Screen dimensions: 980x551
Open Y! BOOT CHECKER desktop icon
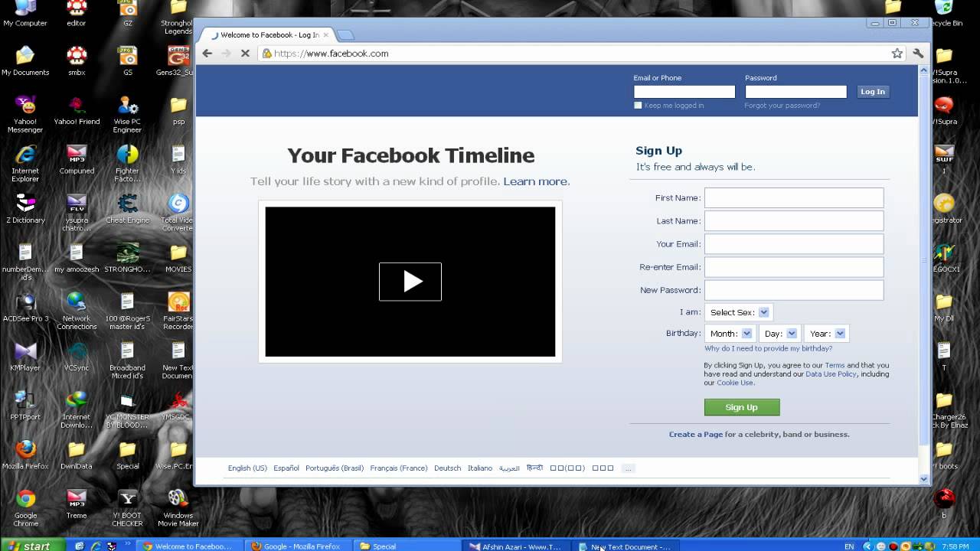[x=127, y=508]
